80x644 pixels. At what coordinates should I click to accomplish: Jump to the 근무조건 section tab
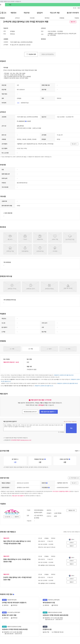[x=17, y=18]
